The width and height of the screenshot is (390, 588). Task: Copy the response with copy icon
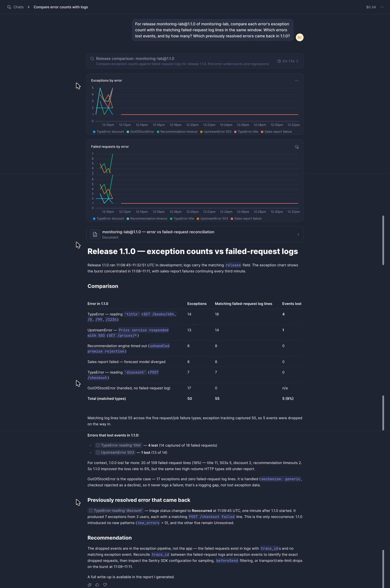[x=89, y=585]
